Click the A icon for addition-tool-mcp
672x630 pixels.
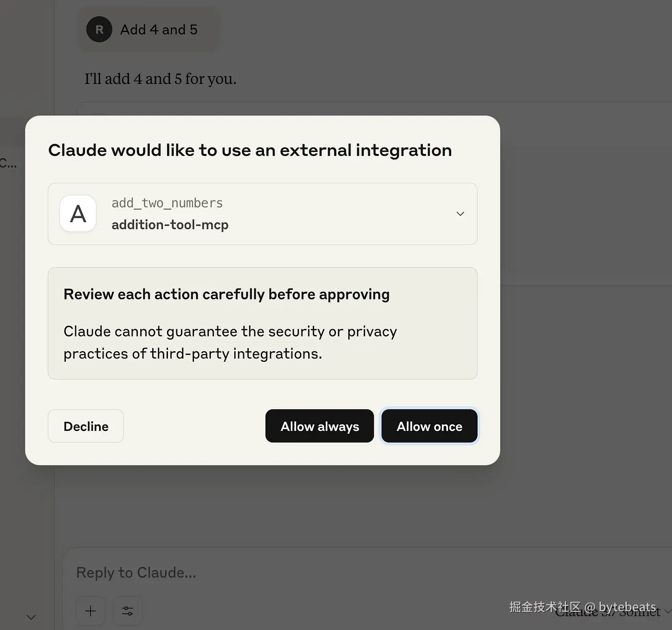pos(78,214)
